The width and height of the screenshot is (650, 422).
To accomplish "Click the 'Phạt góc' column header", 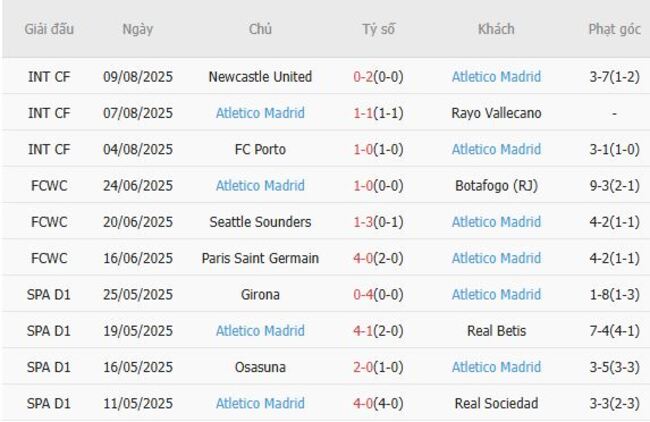I will click(x=614, y=29).
